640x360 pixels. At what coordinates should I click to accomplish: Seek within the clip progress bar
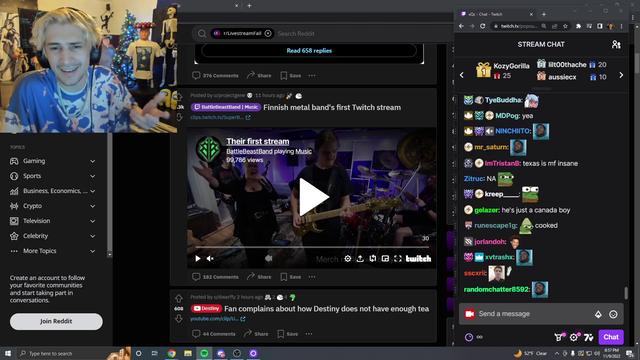click(x=312, y=247)
